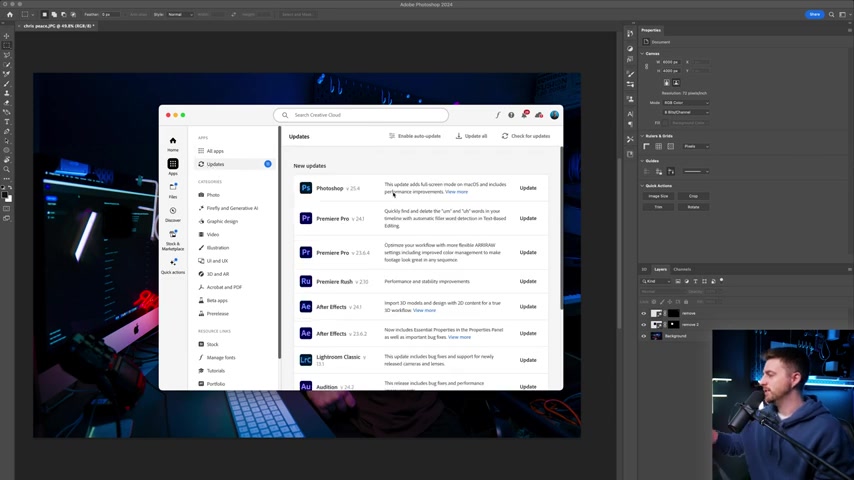Select the Lasso tool
The image size is (854, 480).
pos(7,55)
